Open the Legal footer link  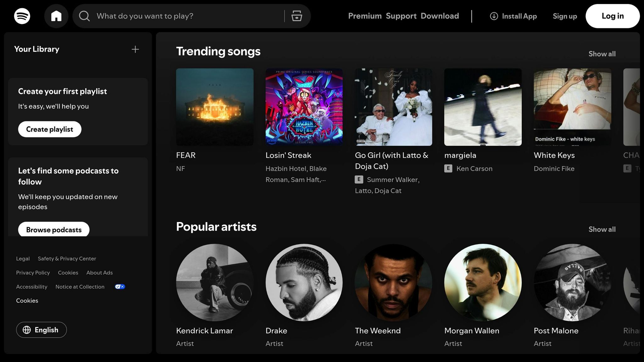(23, 259)
